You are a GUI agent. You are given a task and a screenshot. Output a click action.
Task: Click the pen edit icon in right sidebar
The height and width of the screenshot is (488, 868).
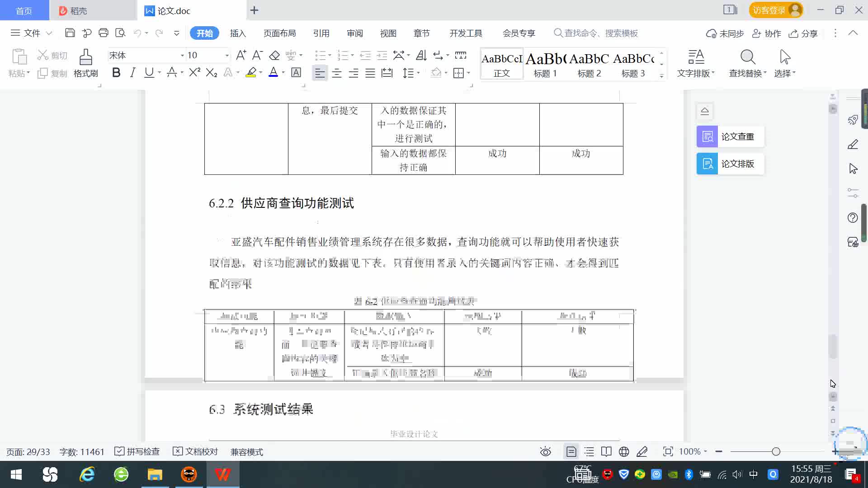853,144
